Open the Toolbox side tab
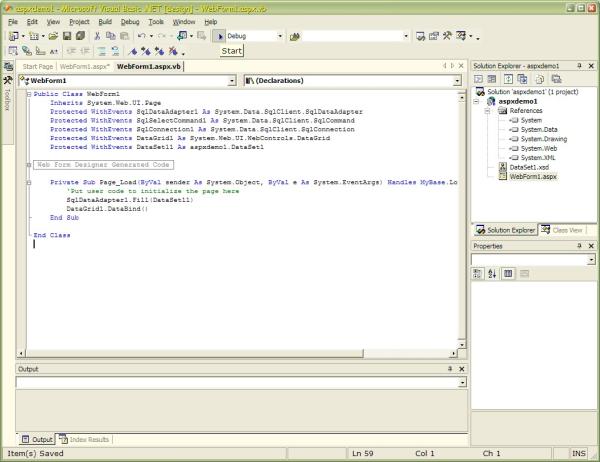Screen dimensions: 600x462 click(7, 94)
